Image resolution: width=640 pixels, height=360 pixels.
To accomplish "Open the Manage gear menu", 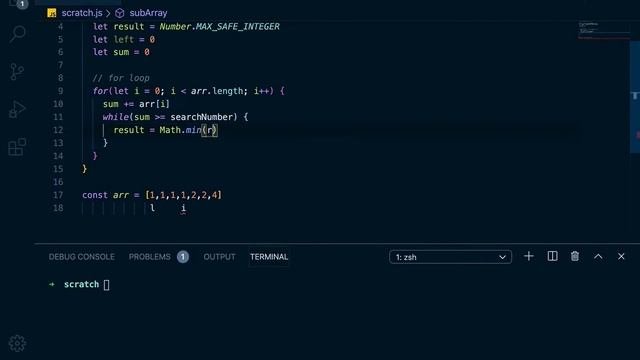I will [17, 343].
